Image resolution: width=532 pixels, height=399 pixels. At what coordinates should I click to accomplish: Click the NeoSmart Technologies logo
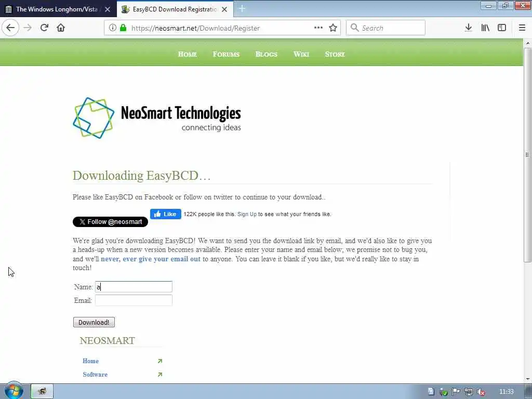coord(157,118)
